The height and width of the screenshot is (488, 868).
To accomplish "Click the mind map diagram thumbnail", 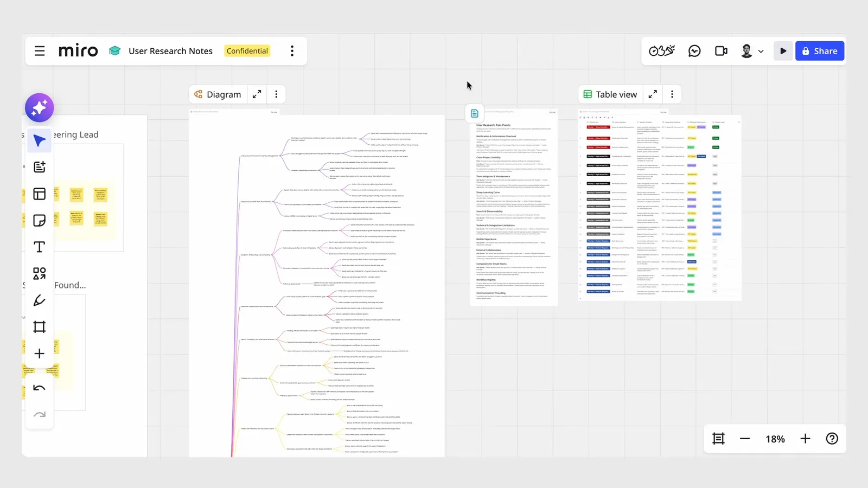I will 317,283.
